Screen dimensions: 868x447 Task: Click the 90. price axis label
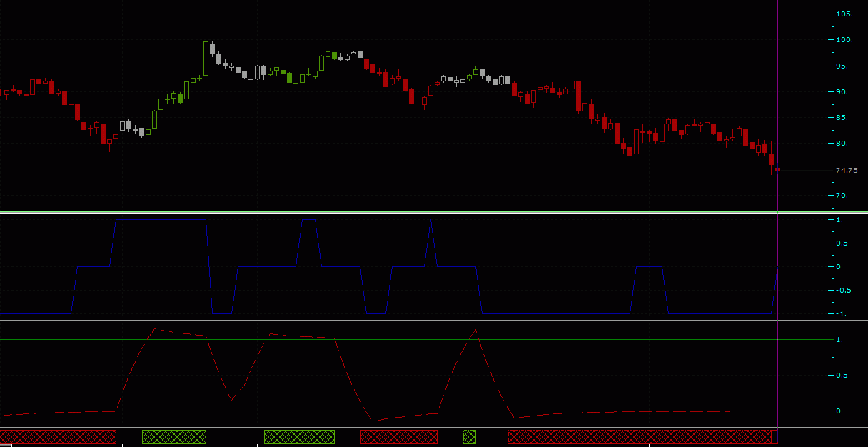[x=842, y=92]
